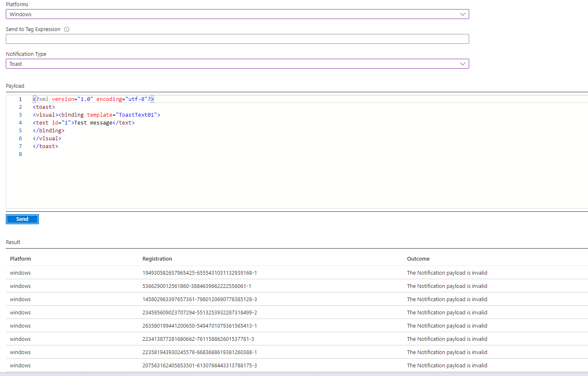Open registration 194930582657965425-6555431031132939168-1
The height and width of the screenshot is (376, 588).
point(200,273)
